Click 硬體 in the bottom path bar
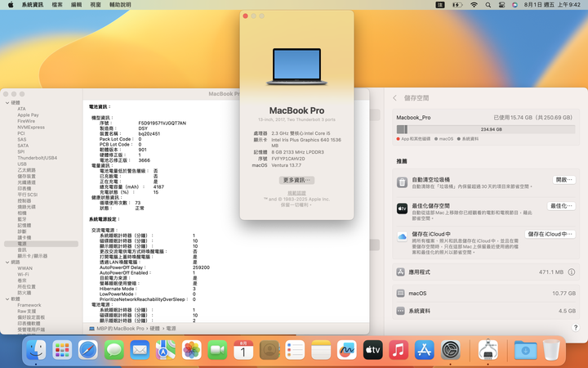This screenshot has height=368, width=588. coord(155,329)
